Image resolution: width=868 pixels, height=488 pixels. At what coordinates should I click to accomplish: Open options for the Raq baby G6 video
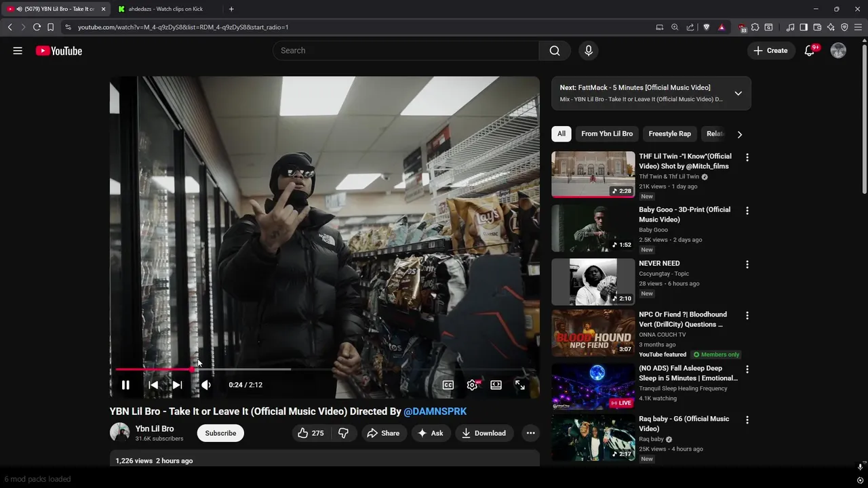[747, 420]
